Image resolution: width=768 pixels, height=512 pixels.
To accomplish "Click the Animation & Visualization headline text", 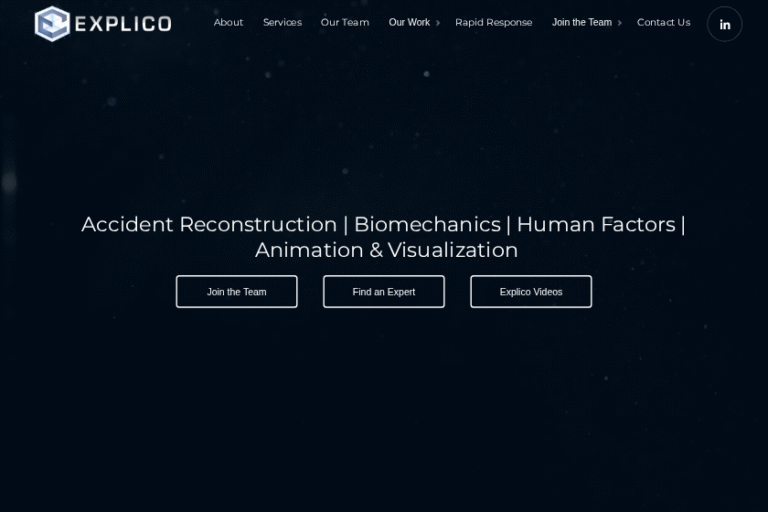I will pyautogui.click(x=386, y=250).
